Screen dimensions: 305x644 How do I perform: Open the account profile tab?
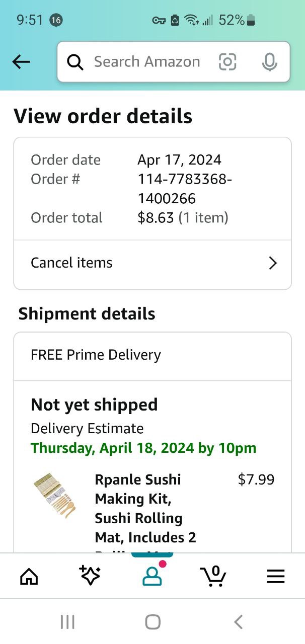click(x=152, y=576)
